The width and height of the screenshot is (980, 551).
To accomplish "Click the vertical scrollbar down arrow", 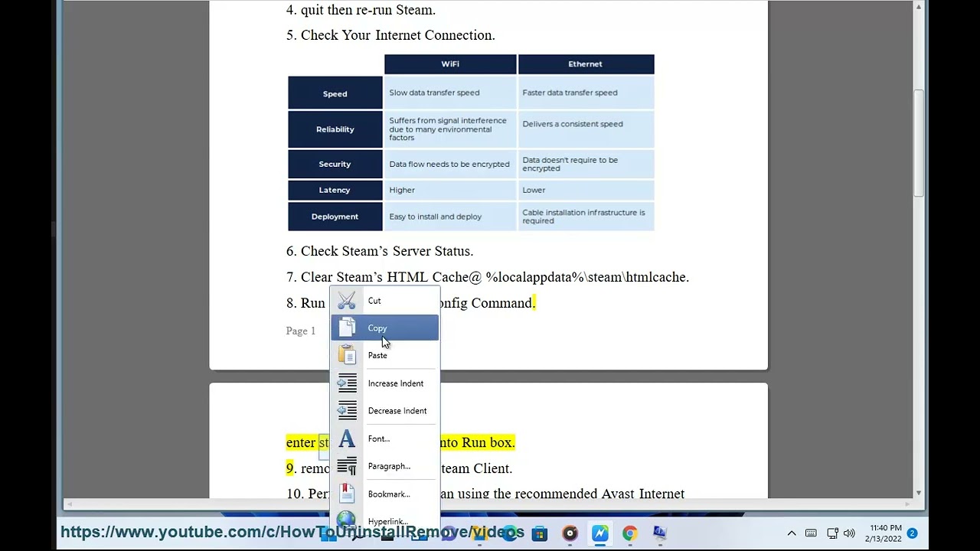I will pyautogui.click(x=919, y=492).
